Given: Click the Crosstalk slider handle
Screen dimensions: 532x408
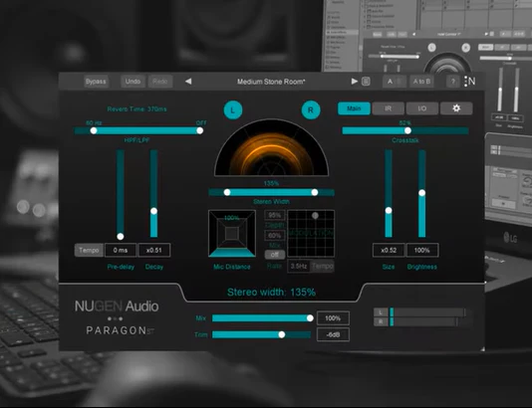Looking at the screenshot, I should point(407,130).
